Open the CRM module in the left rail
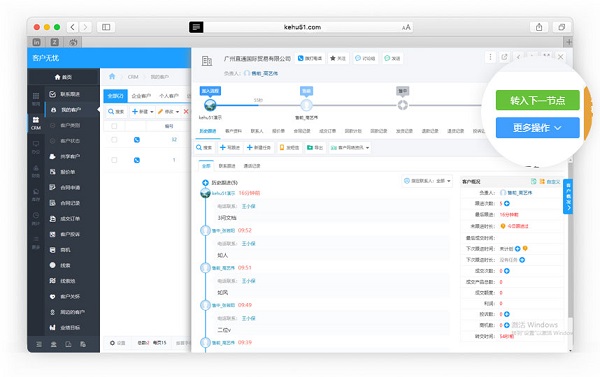Image resolution: width=600 pixels, height=377 pixels. pos(36,123)
